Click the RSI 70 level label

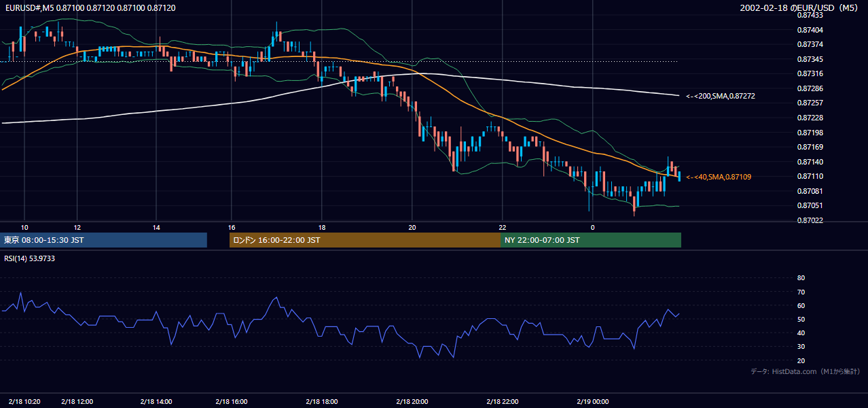pos(801,292)
